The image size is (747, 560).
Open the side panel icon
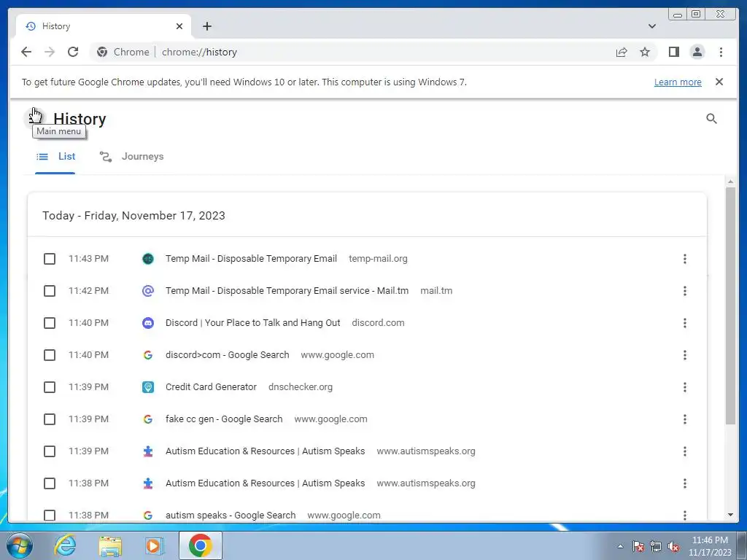673,52
